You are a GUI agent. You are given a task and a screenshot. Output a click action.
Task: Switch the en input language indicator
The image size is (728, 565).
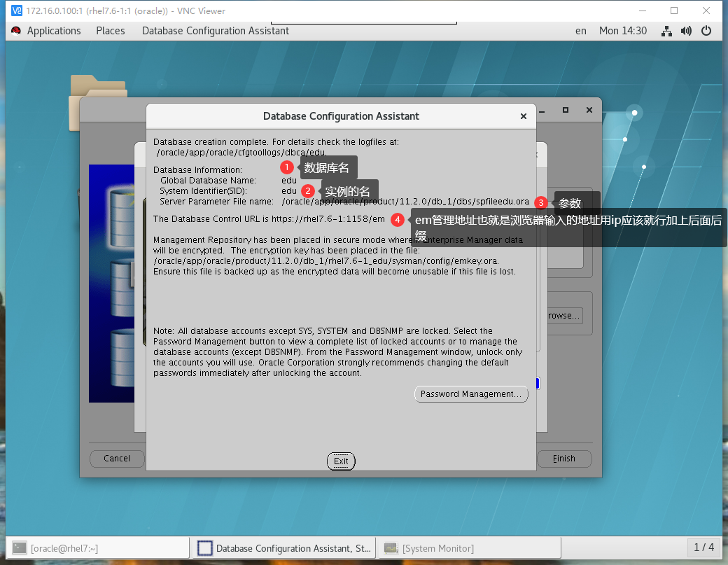(x=581, y=31)
